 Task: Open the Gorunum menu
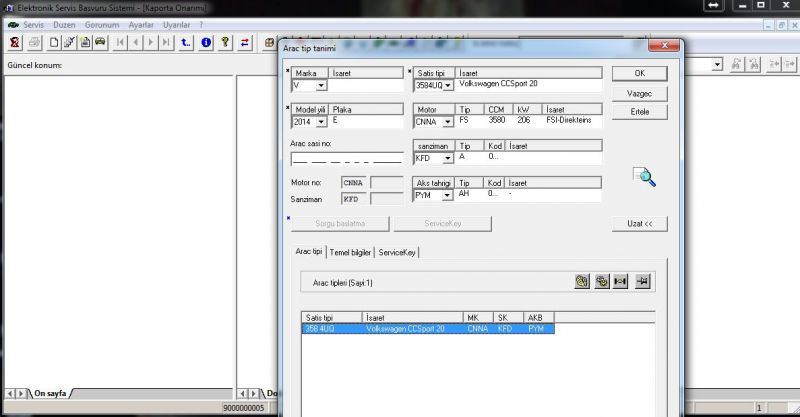102,24
